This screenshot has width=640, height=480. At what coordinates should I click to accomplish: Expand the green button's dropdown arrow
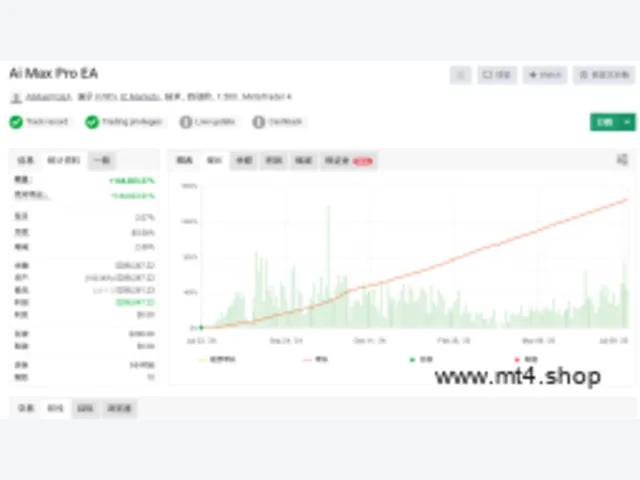[x=628, y=122]
